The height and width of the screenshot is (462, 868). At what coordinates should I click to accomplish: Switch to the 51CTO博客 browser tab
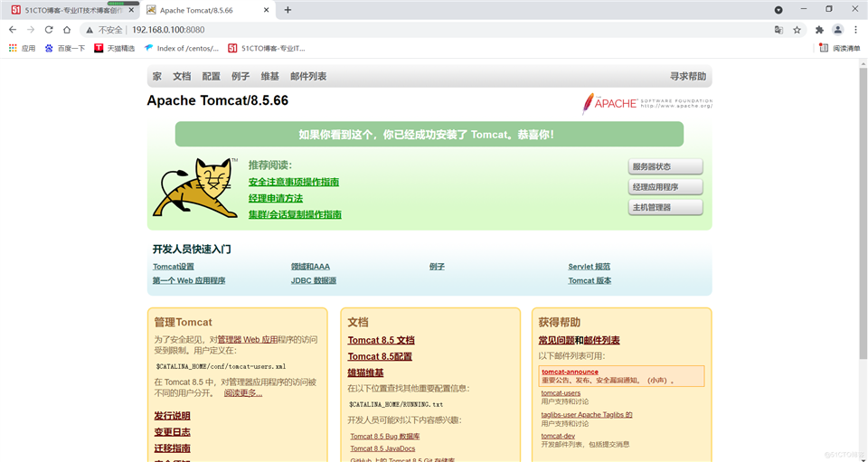(71, 10)
